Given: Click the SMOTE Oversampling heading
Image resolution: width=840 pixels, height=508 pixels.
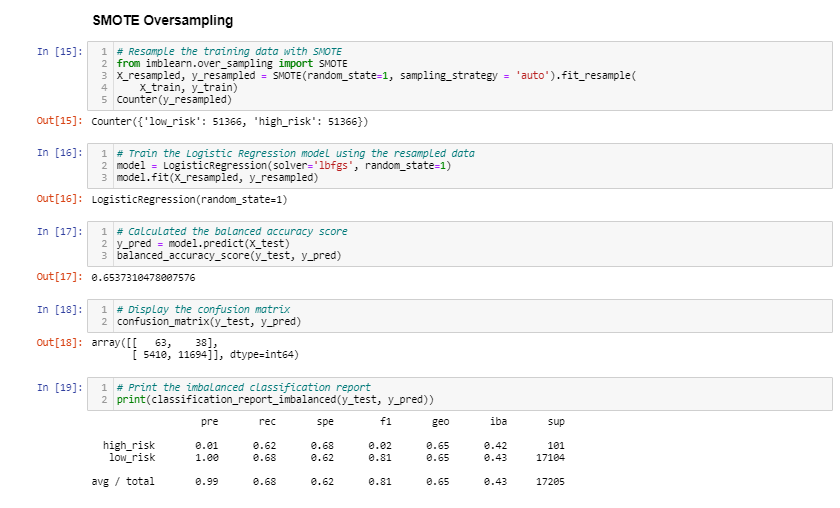Looking at the screenshot, I should [162, 20].
